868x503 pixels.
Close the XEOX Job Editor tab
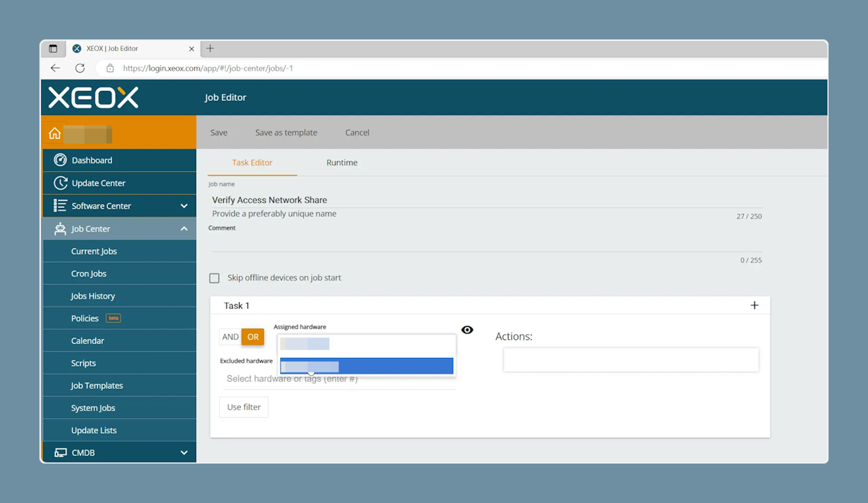pyautogui.click(x=191, y=49)
